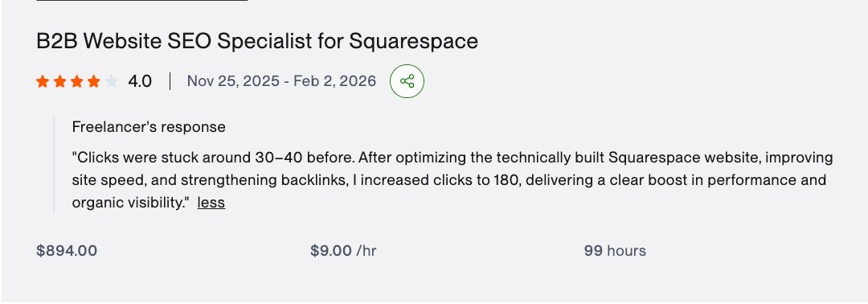Collapse the response with the less link
868x304 pixels.
pos(211,203)
